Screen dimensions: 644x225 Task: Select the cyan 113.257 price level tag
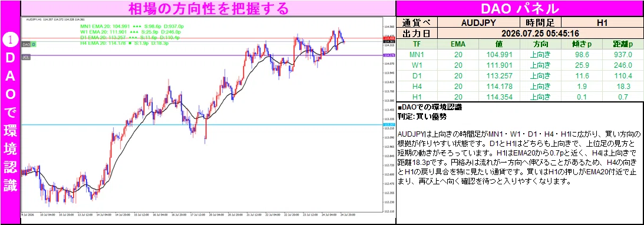pos(388,124)
